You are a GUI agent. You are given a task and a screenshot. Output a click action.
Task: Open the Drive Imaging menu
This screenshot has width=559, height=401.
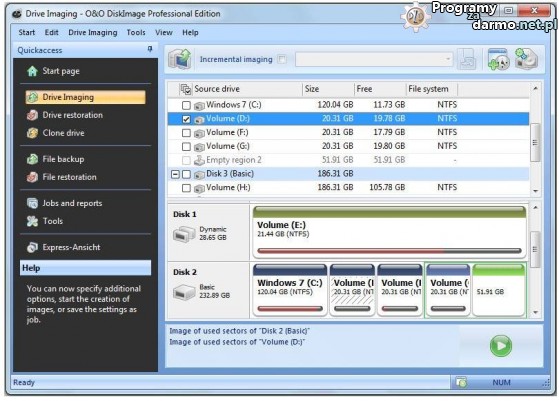(x=93, y=32)
